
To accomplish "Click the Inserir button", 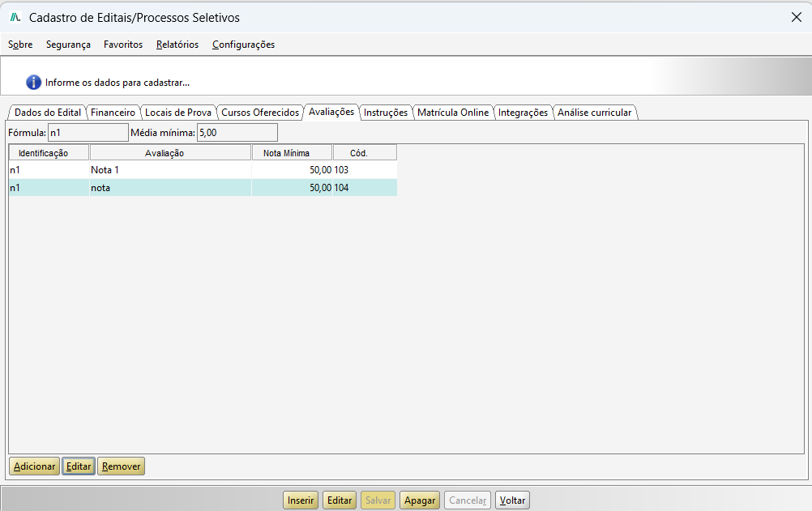I will (301, 500).
